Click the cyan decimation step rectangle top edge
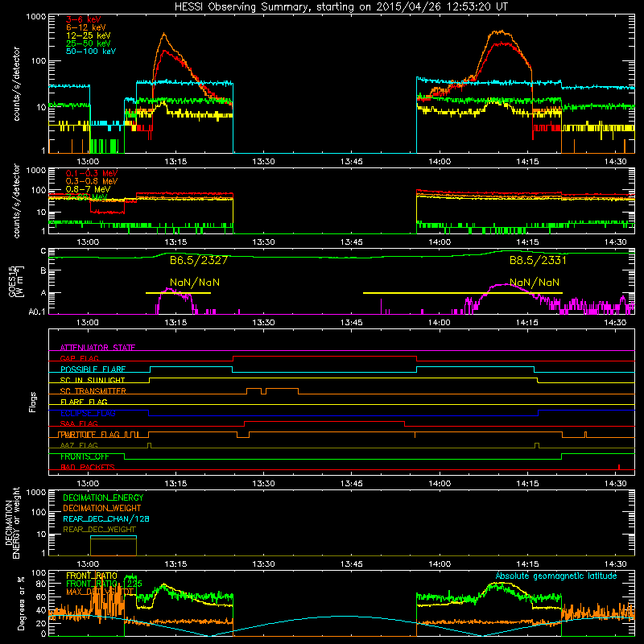644x644 pixels. pos(114,536)
